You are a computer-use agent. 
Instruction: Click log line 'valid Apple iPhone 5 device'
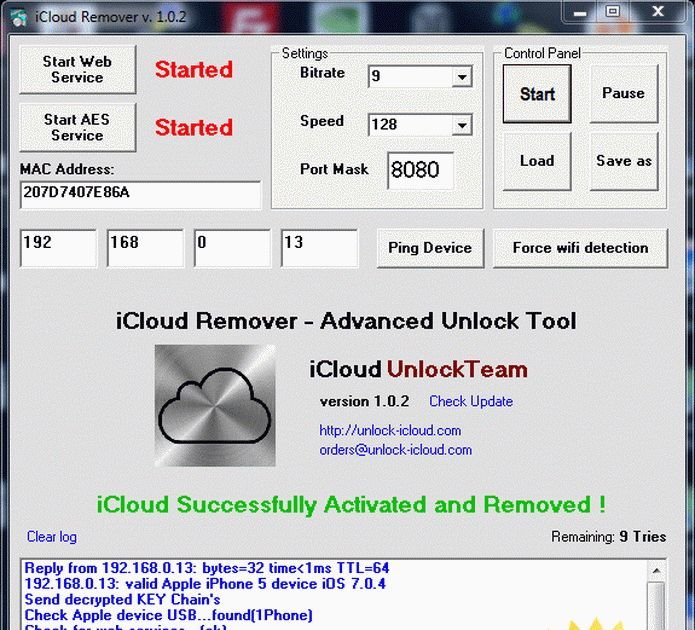point(205,584)
